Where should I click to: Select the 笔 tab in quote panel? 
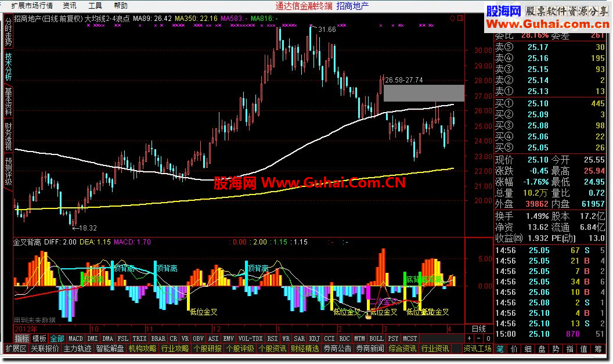500,349
